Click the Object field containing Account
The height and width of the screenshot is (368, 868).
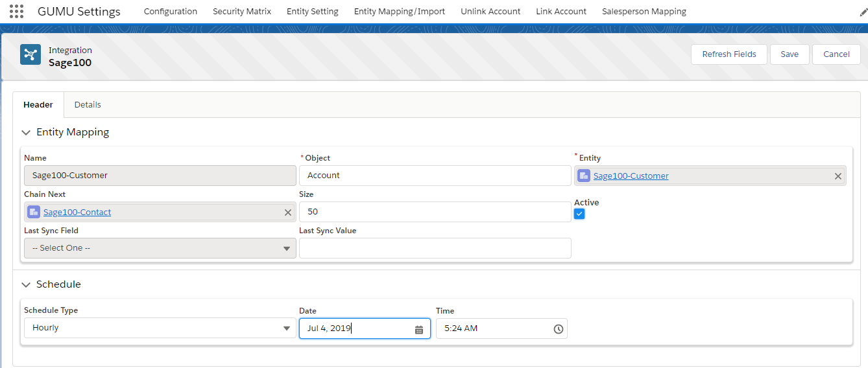pos(435,176)
